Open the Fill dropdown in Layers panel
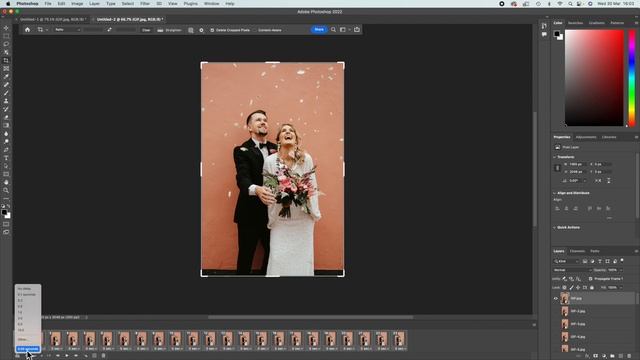The width and height of the screenshot is (640, 360). pos(621,287)
